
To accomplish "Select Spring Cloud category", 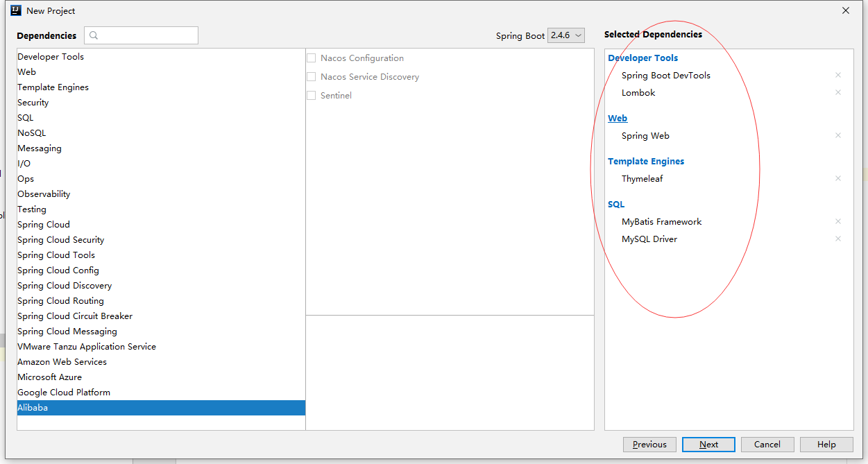I will click(x=161, y=225).
